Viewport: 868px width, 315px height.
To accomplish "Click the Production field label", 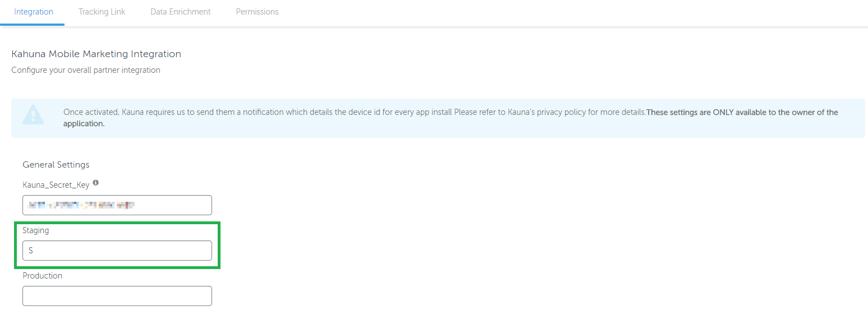I will (x=42, y=276).
